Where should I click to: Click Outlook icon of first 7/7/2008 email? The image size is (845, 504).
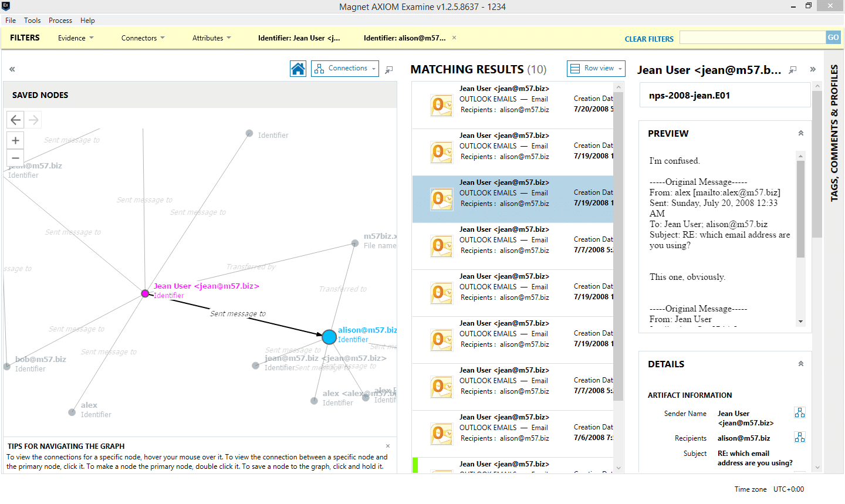(x=441, y=246)
